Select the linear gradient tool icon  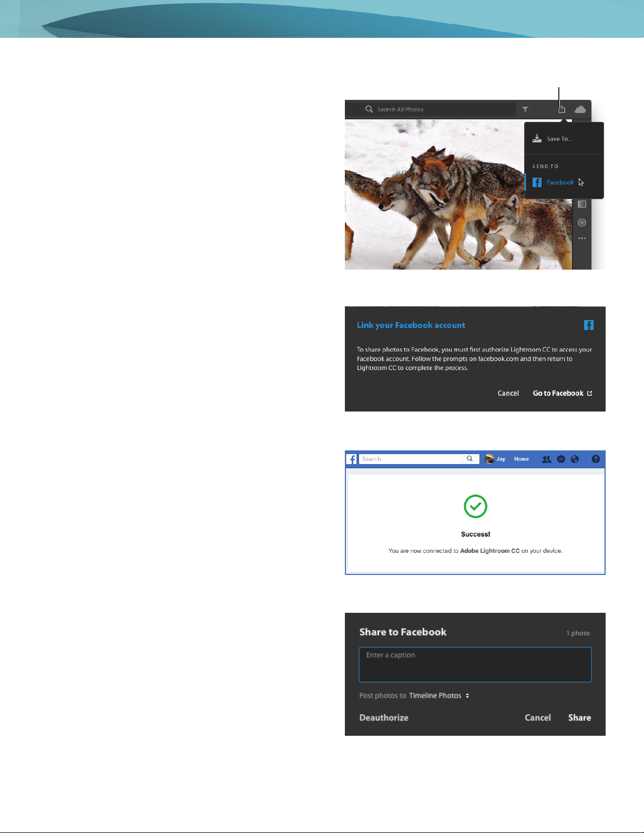pyautogui.click(x=582, y=204)
